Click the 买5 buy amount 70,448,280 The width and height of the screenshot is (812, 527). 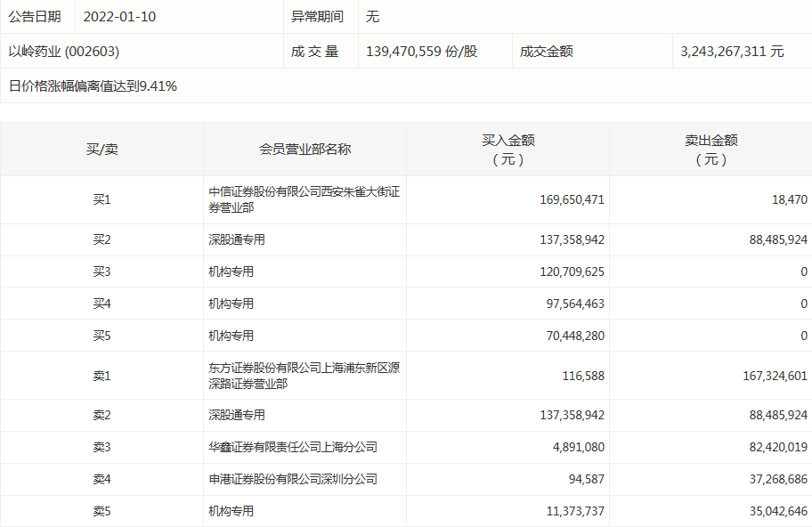572,336
